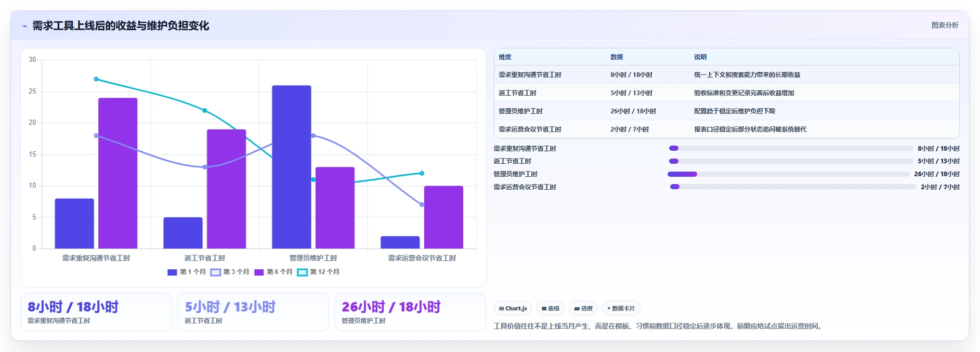
Task: Click the 进度 tag chip
Action: [x=583, y=308]
